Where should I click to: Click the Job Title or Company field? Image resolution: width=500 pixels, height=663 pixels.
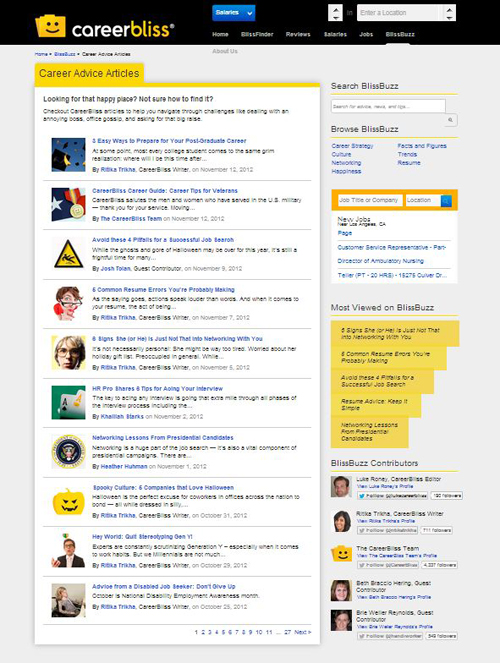[x=370, y=200]
